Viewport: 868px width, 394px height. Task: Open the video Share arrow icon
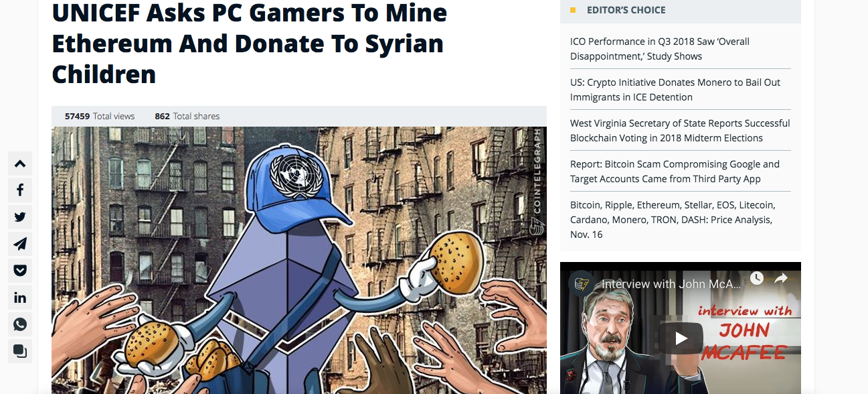781,279
